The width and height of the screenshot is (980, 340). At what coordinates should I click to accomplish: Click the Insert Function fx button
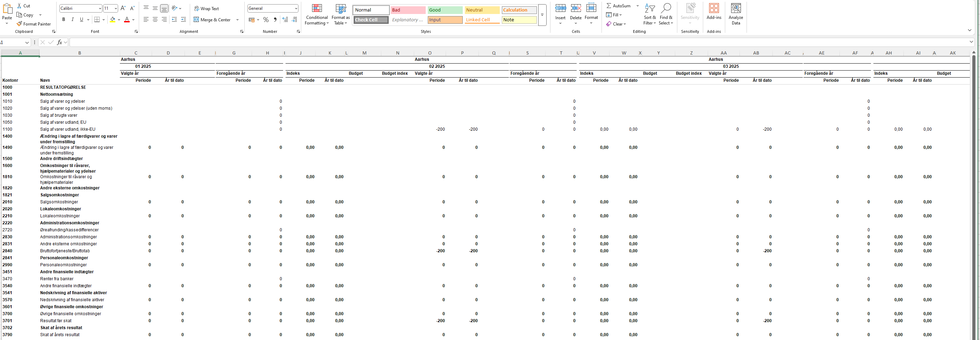59,42
